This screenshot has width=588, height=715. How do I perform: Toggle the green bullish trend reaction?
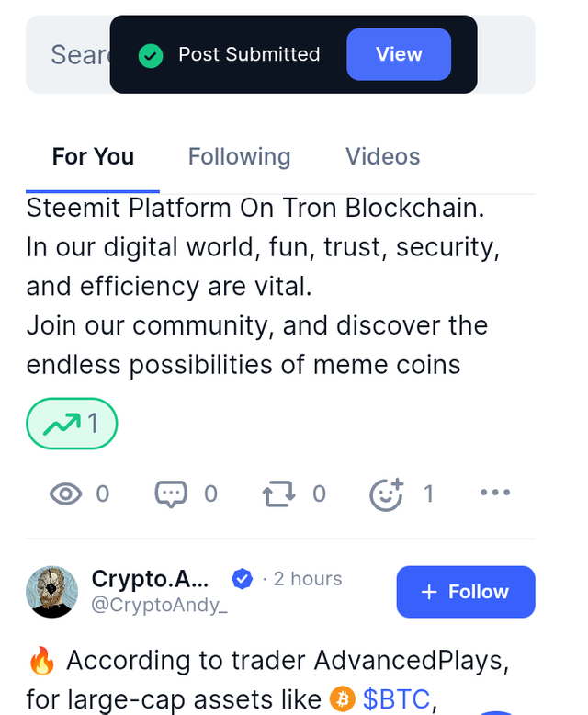coord(72,423)
